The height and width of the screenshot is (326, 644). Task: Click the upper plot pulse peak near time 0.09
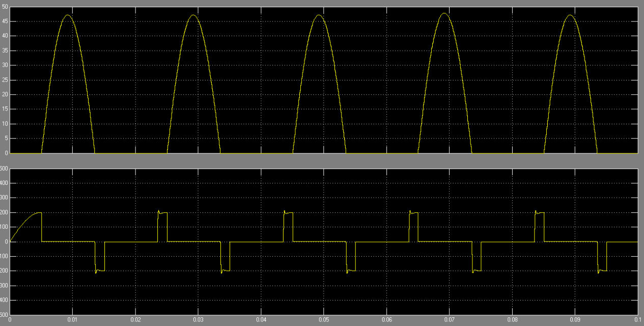[x=570, y=15]
